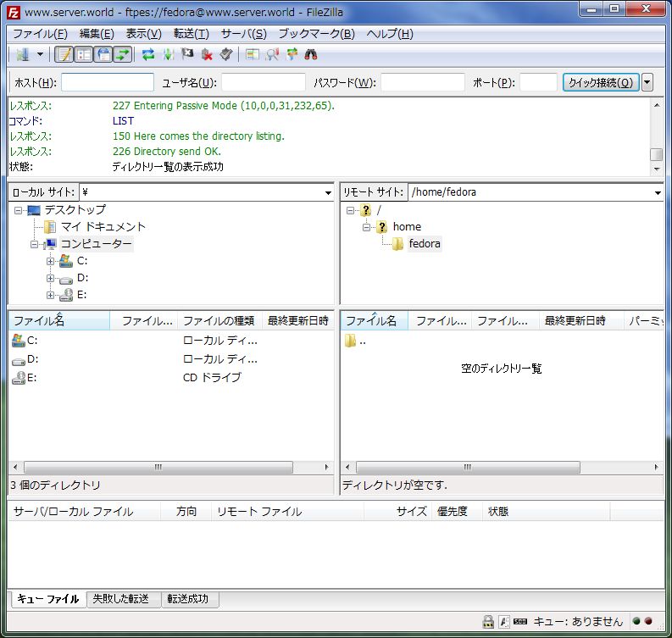Click remote list horizontal scrollbar thumb
The image size is (672, 638).
point(468,467)
